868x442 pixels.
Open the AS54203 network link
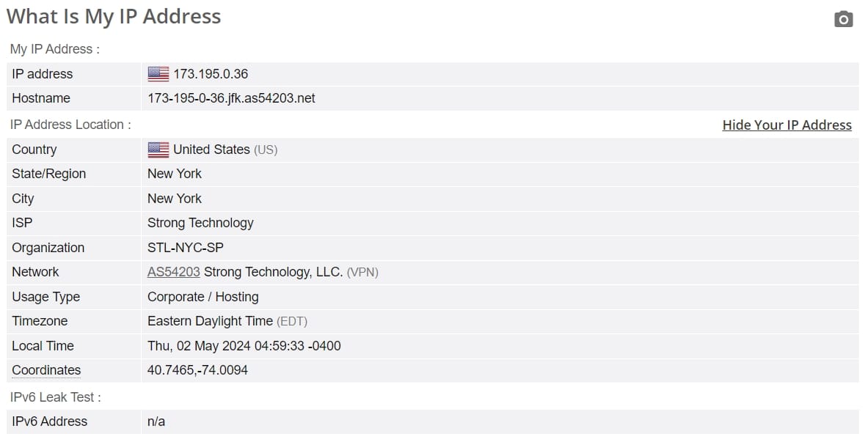173,272
